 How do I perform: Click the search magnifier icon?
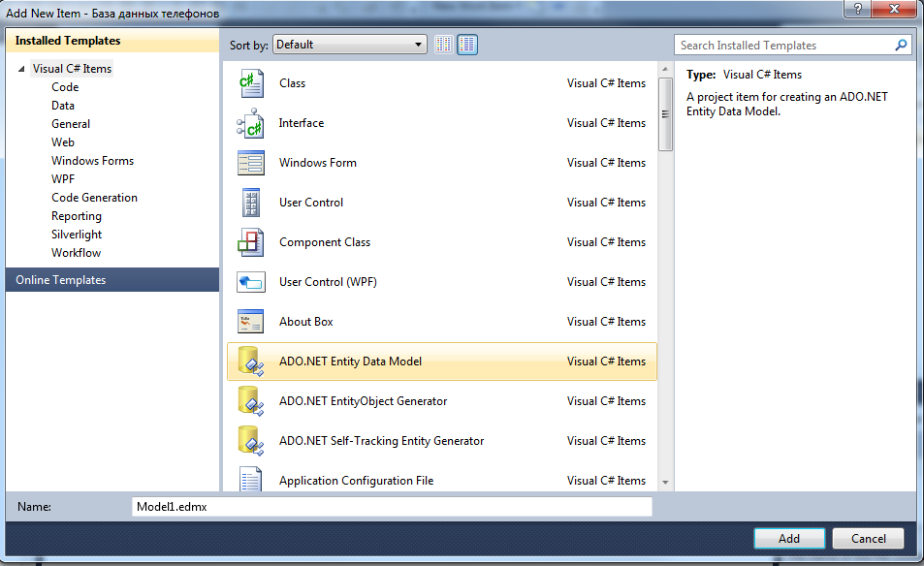[901, 46]
